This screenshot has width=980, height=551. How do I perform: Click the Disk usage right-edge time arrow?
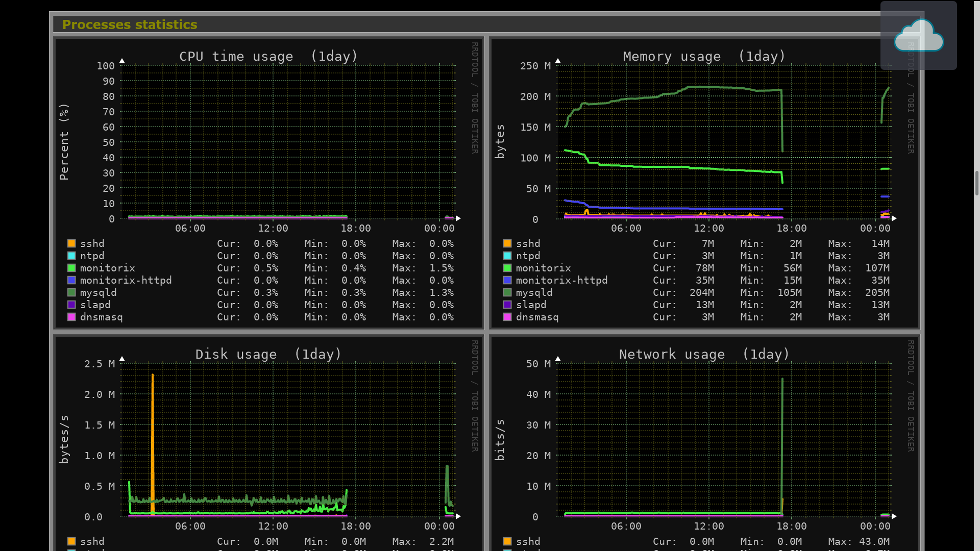[458, 516]
